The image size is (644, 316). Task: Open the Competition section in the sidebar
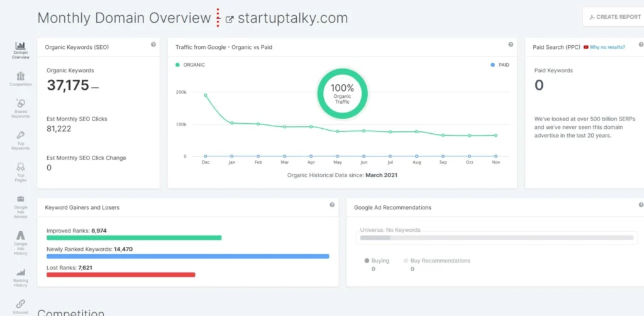click(x=21, y=79)
